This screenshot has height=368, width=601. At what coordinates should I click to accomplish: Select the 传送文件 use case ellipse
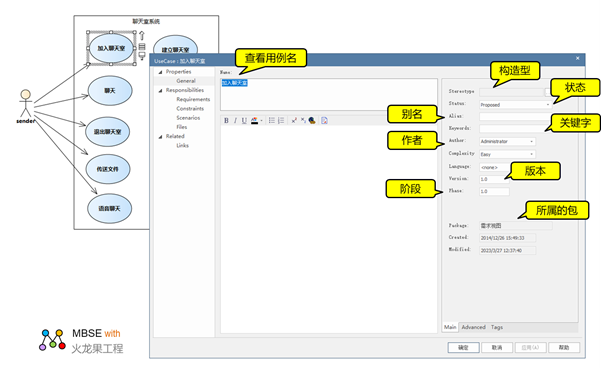108,169
